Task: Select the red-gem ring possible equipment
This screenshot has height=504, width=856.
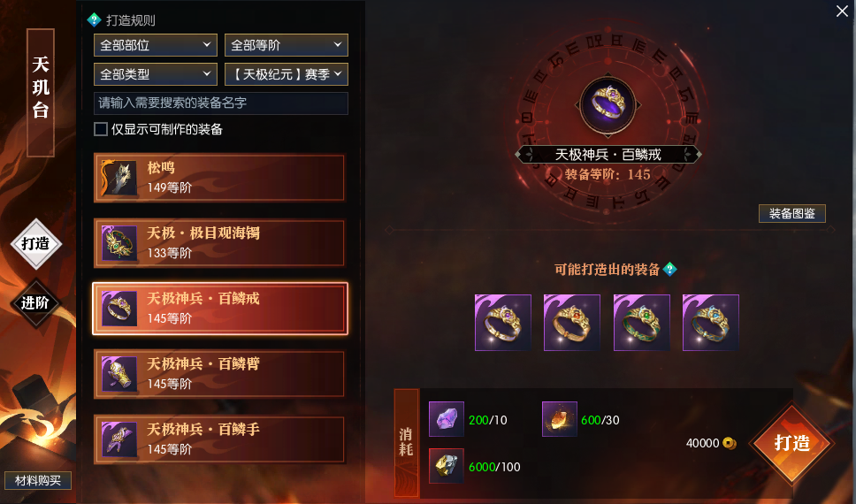Action: (x=572, y=323)
